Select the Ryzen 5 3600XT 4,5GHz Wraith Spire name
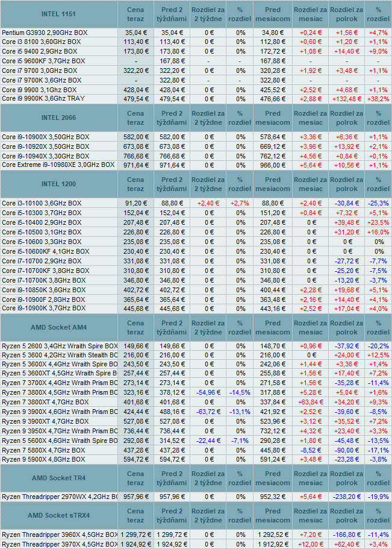392x549 pixels. (x=60, y=373)
